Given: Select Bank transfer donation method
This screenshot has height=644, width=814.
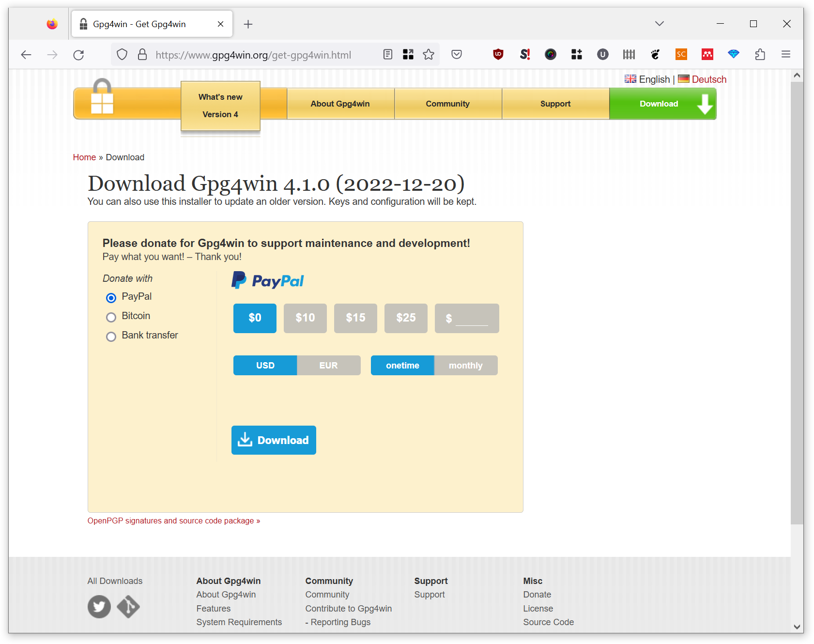Looking at the screenshot, I should (111, 337).
